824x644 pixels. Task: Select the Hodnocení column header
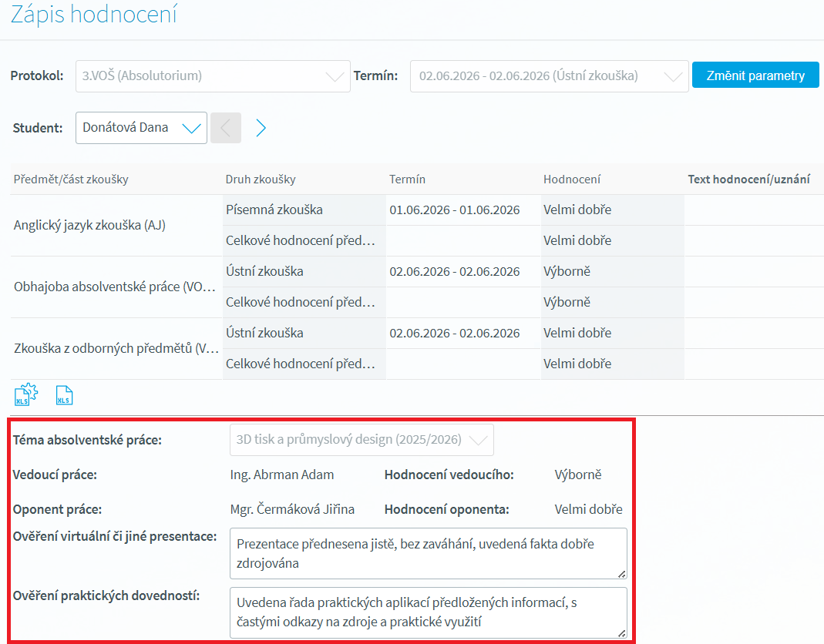[571, 179]
